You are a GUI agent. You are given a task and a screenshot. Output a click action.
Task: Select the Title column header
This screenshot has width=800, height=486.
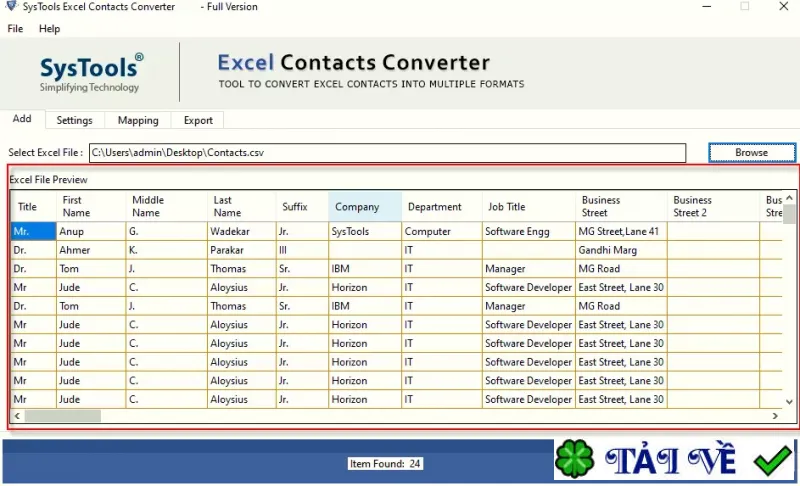coord(34,207)
